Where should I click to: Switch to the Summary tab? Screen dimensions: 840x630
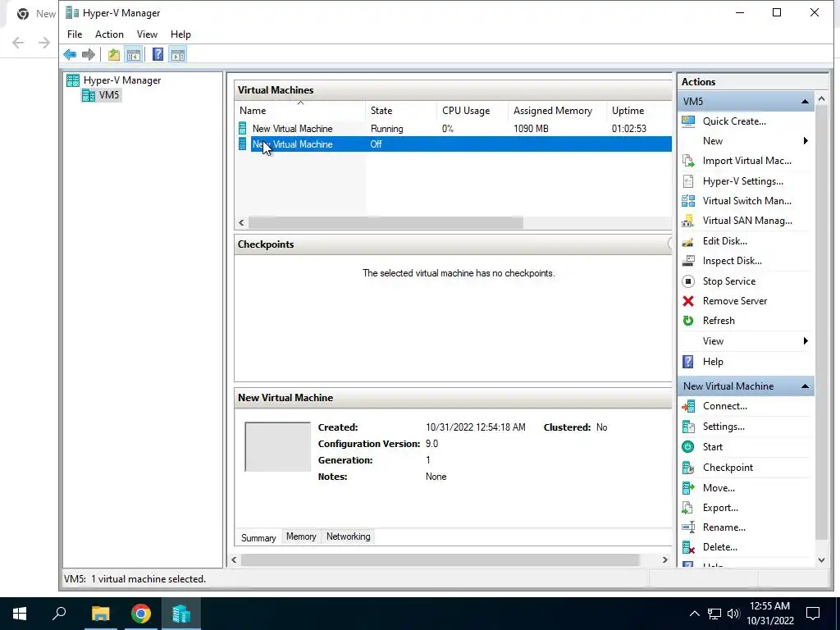(258, 538)
